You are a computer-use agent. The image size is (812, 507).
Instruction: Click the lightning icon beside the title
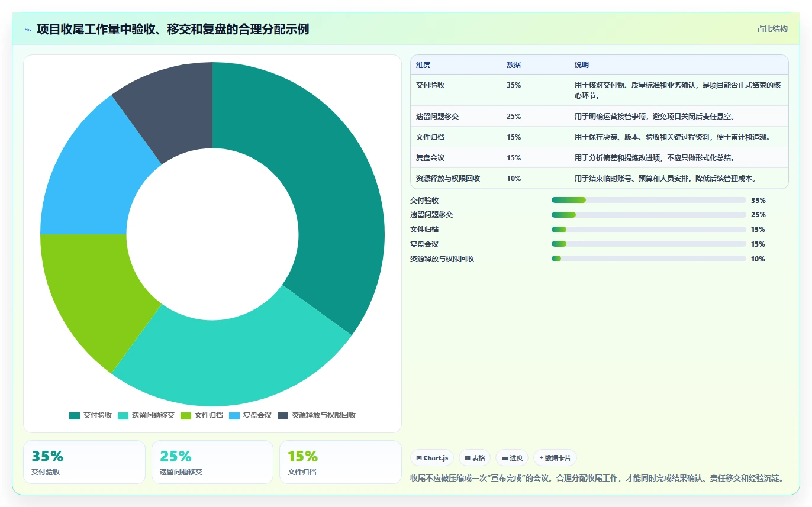[28, 30]
